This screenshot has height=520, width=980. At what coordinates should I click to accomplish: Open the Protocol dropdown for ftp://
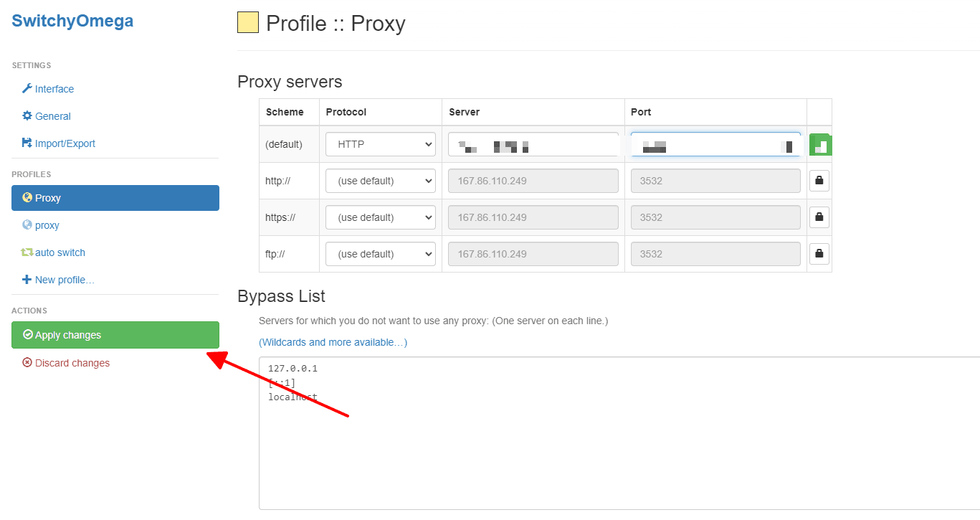click(x=381, y=254)
